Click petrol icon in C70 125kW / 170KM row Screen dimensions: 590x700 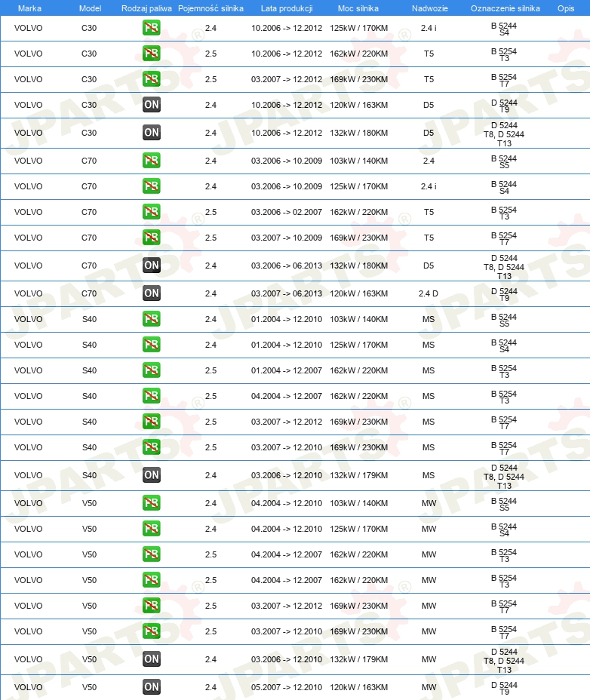click(x=152, y=186)
